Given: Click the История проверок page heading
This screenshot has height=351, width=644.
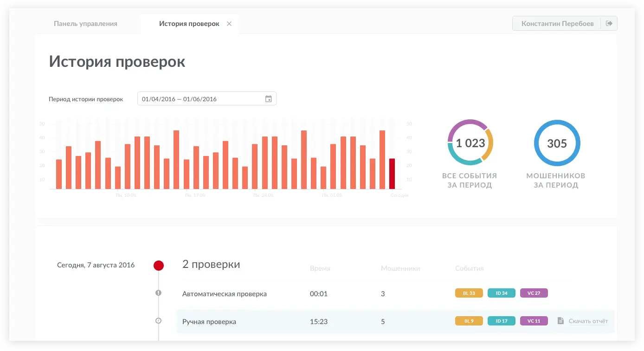Looking at the screenshot, I should pyautogui.click(x=117, y=62).
